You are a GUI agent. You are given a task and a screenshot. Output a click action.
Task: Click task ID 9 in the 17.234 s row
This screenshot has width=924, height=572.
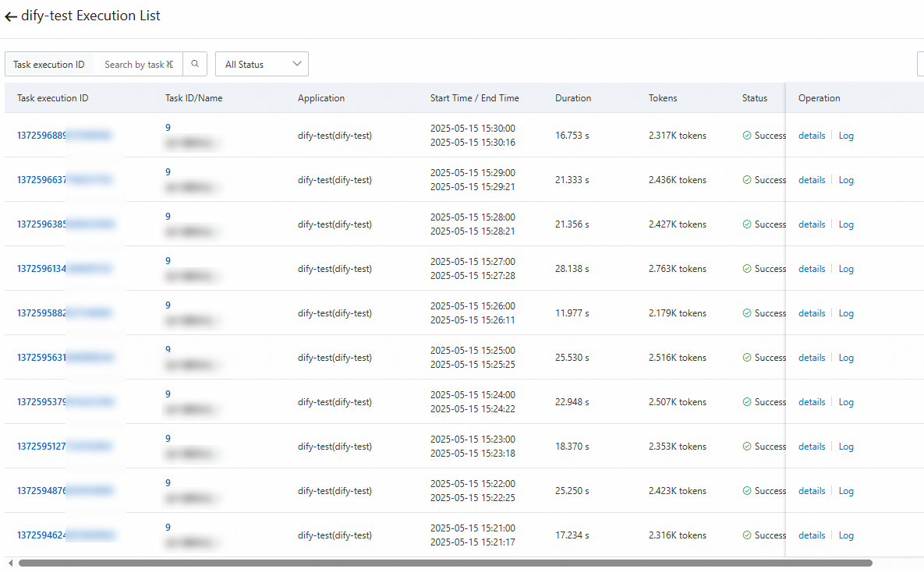pos(168,528)
